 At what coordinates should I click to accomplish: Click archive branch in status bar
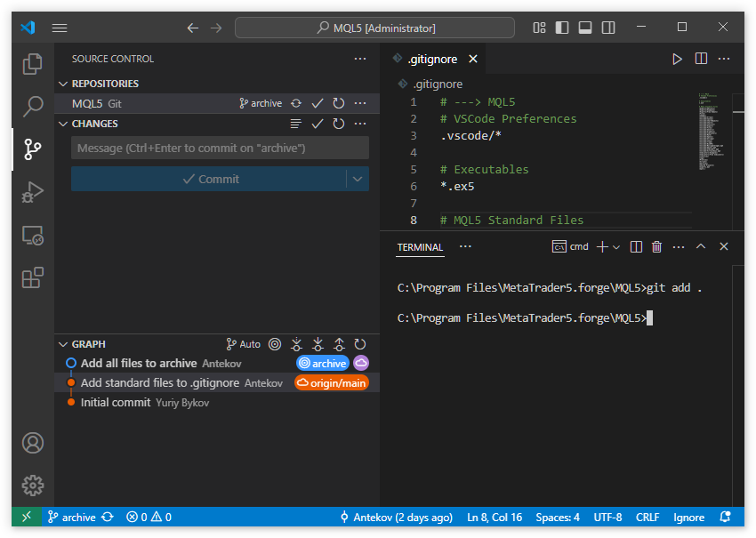pos(72,517)
